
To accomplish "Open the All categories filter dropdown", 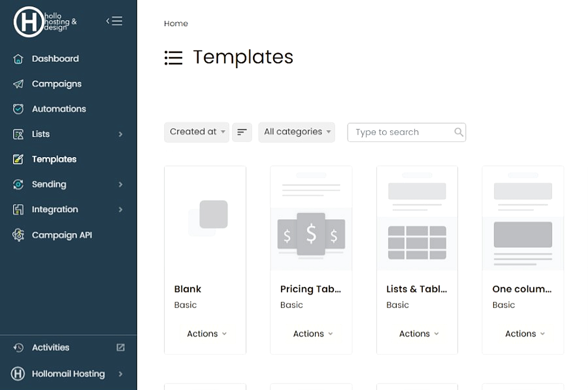I will click(x=296, y=132).
